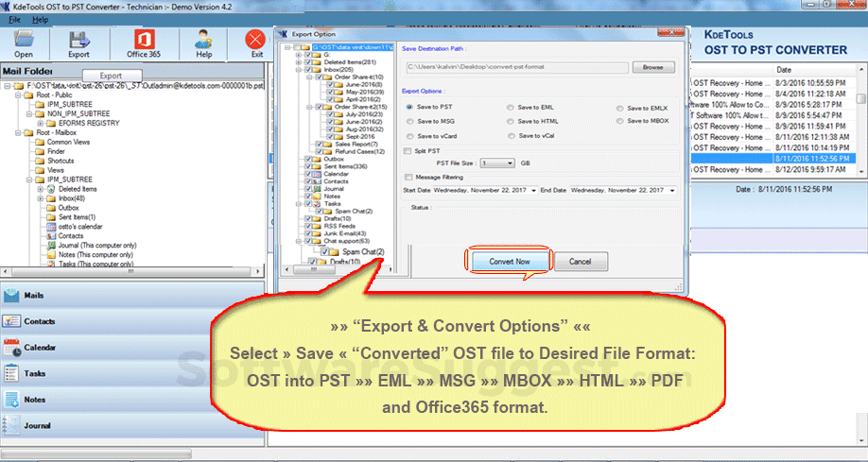This screenshot has width=868, height=462.
Task: Click Root - Mailbox folder icon
Action: (x=28, y=133)
